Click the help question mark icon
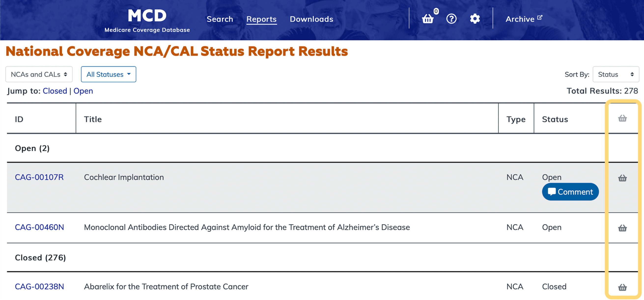The image size is (644, 300). 451,19
